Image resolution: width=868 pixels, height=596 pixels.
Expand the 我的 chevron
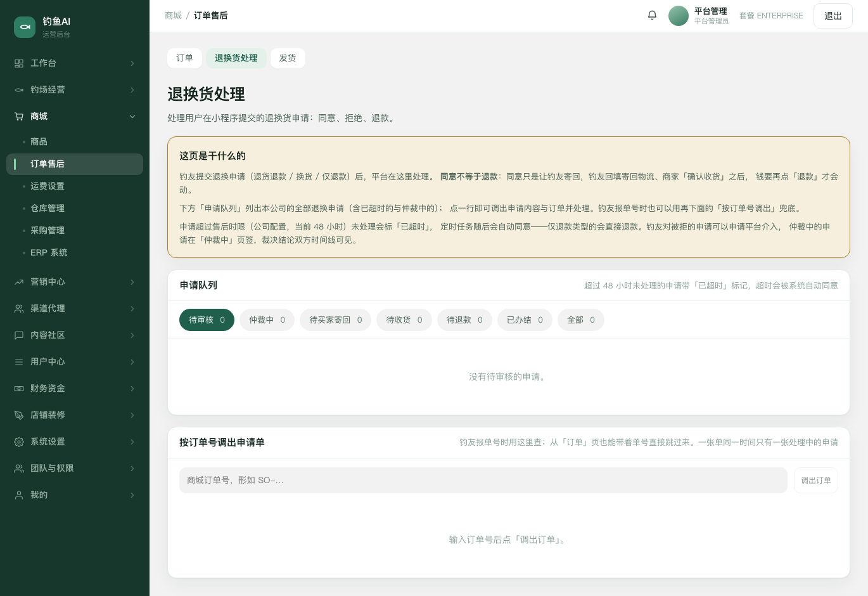point(132,495)
